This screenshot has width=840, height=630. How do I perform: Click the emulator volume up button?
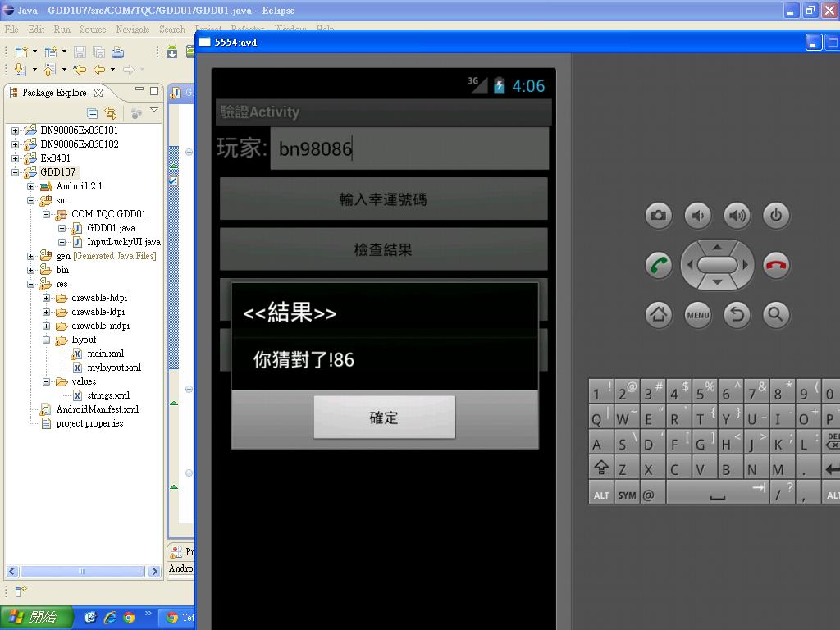point(737,216)
